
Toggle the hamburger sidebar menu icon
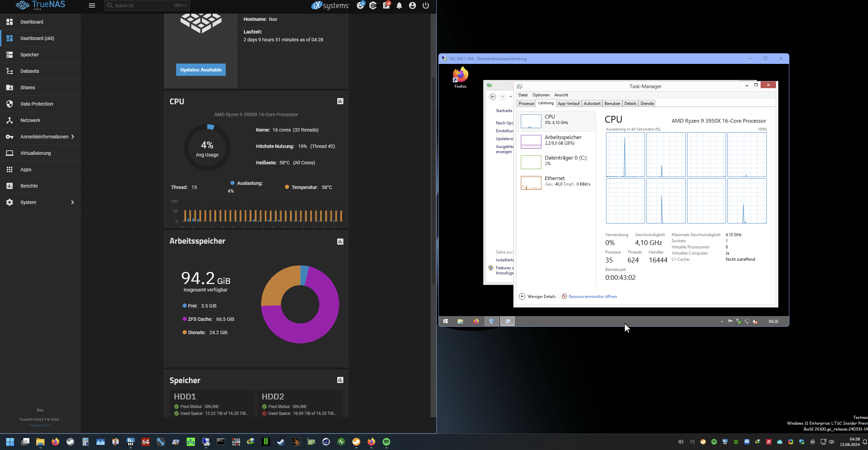[x=92, y=5]
